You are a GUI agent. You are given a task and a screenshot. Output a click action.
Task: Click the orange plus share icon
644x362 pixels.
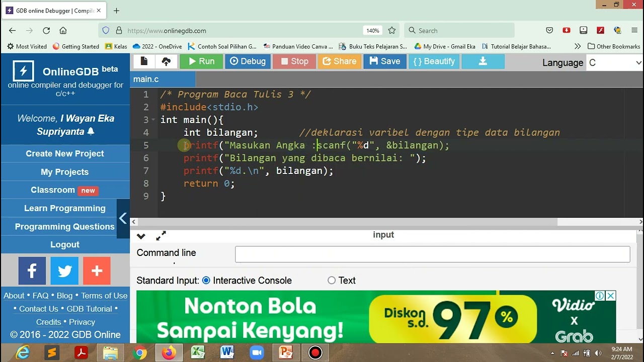pos(97,271)
